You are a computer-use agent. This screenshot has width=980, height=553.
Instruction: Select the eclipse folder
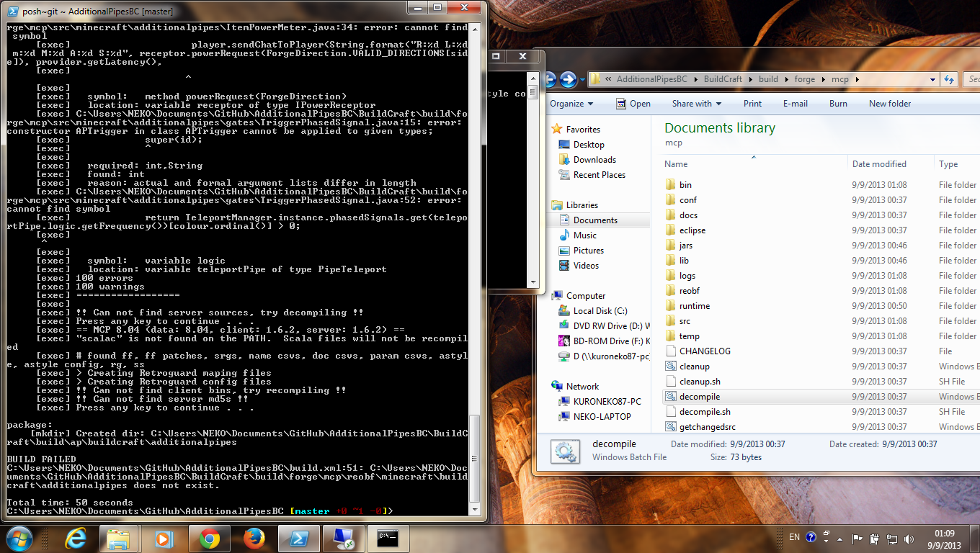(692, 230)
